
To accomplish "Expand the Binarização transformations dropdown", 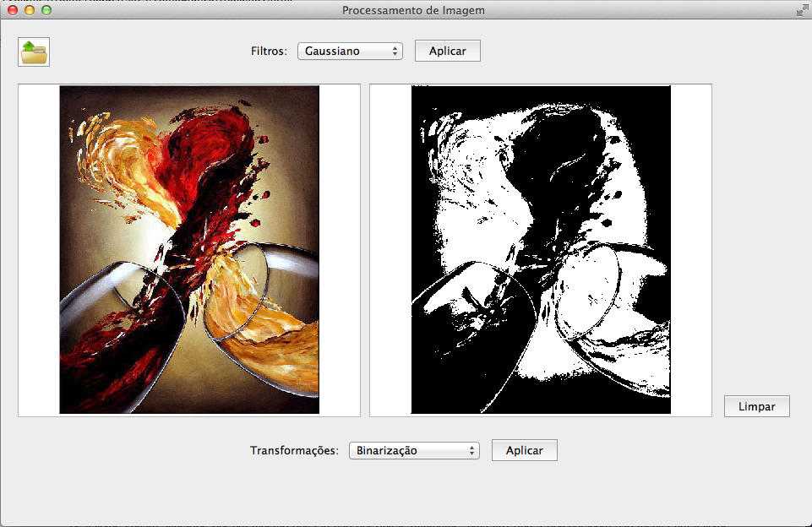I will click(414, 450).
